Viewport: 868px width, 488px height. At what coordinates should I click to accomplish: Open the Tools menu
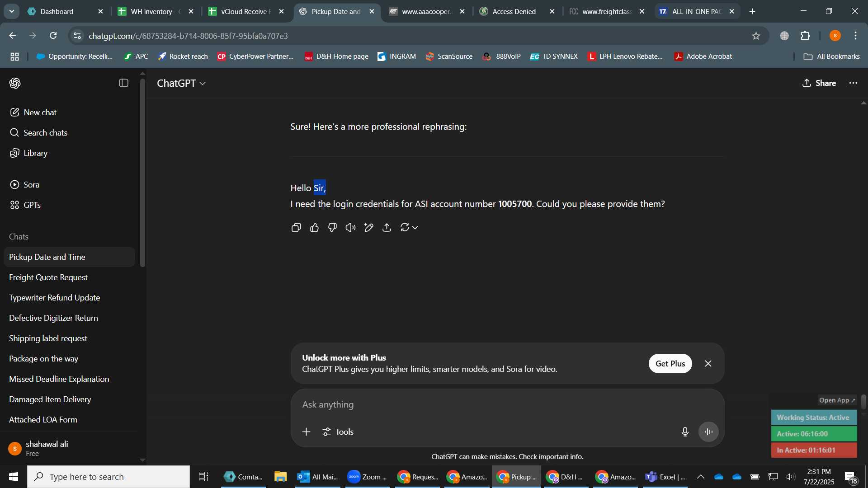pos(338,432)
